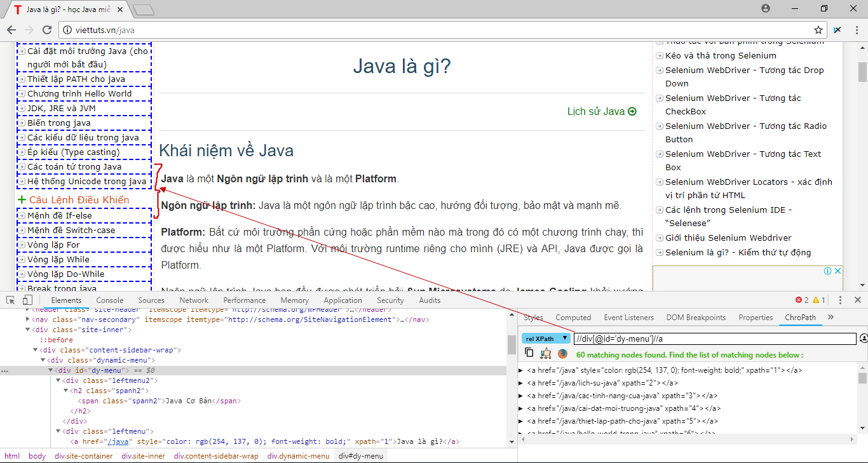Viewport: 868px width, 463px height.
Task: Reload the page with the refresh icon
Action: click(47, 30)
